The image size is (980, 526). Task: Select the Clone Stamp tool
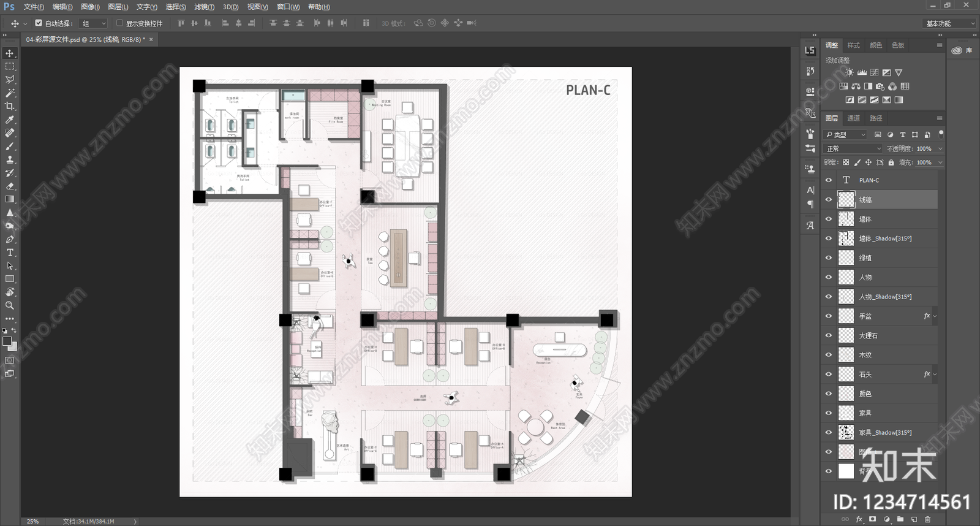click(10, 159)
